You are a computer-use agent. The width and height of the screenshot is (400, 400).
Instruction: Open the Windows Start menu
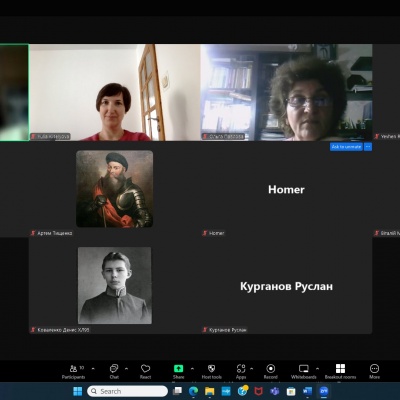[x=78, y=391]
